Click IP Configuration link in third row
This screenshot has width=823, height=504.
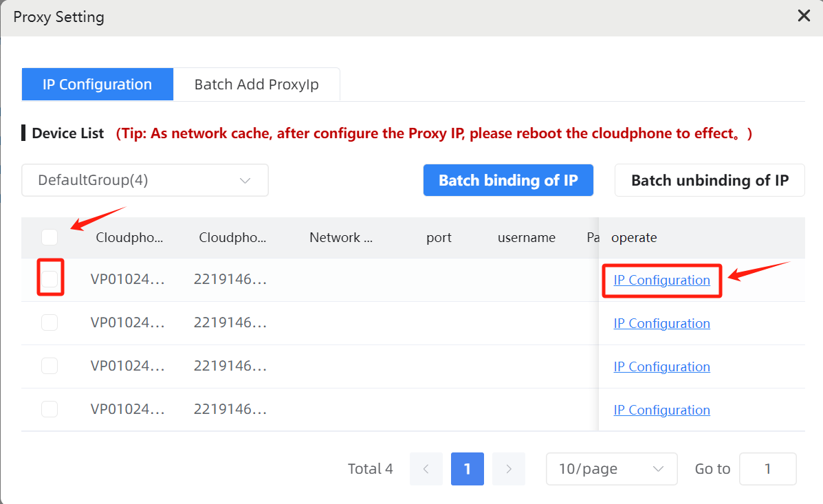tap(661, 366)
